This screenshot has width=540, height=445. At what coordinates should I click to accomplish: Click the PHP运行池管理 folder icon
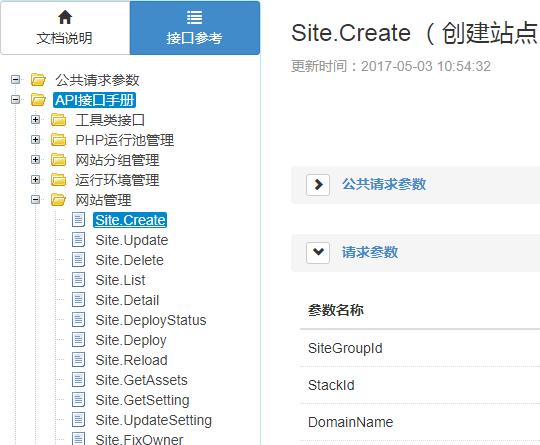pyautogui.click(x=59, y=140)
